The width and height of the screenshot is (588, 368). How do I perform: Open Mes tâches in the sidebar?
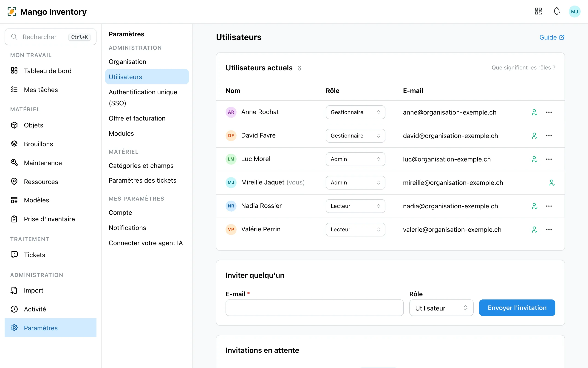pyautogui.click(x=51, y=90)
